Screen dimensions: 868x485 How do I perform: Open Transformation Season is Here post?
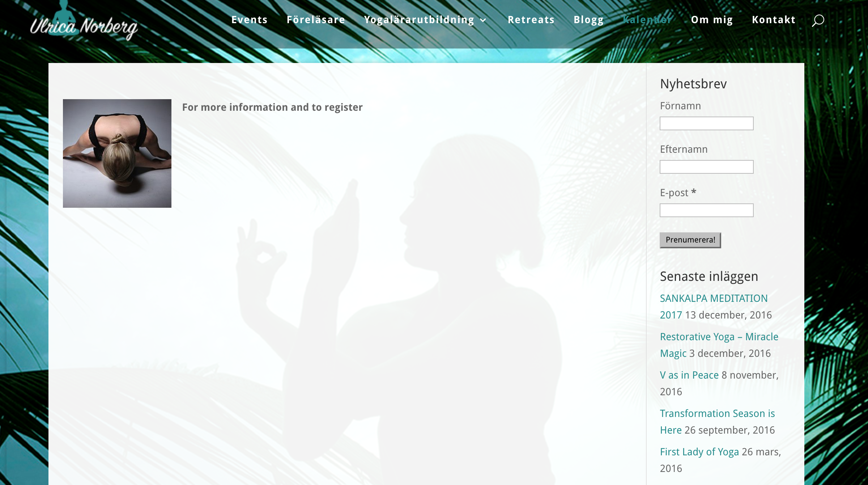point(717,414)
